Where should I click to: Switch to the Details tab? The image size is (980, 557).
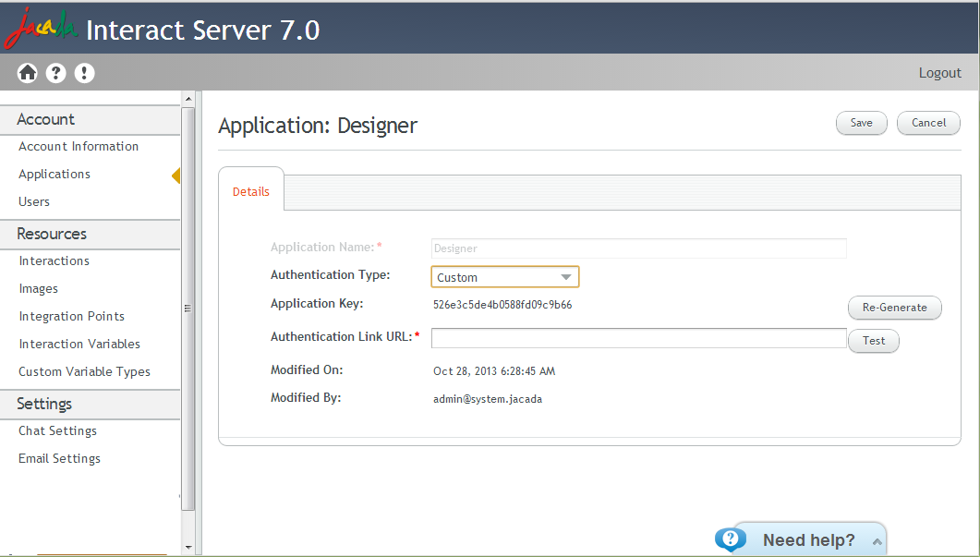pyautogui.click(x=250, y=191)
